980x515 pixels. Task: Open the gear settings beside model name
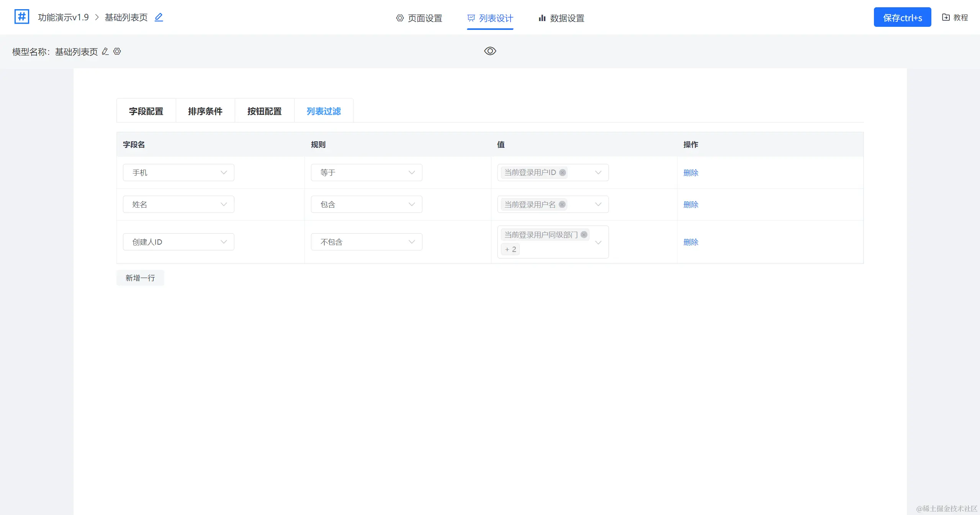tap(117, 51)
